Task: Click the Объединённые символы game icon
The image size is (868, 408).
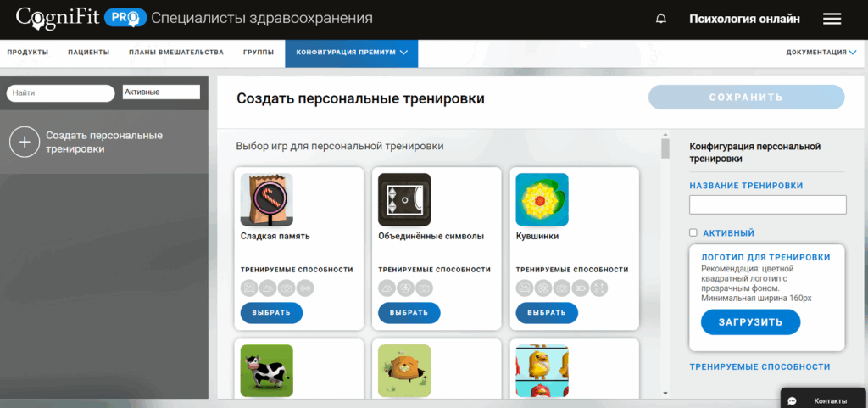Action: tap(404, 199)
